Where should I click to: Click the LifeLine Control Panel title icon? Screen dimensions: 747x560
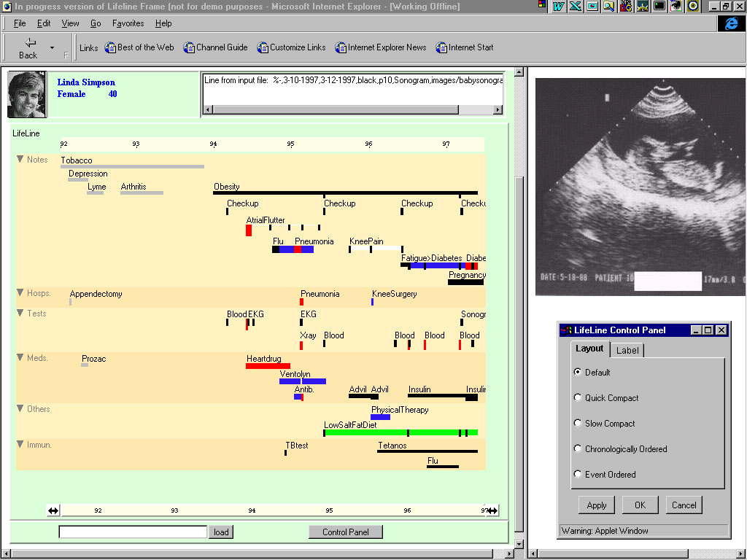(566, 330)
